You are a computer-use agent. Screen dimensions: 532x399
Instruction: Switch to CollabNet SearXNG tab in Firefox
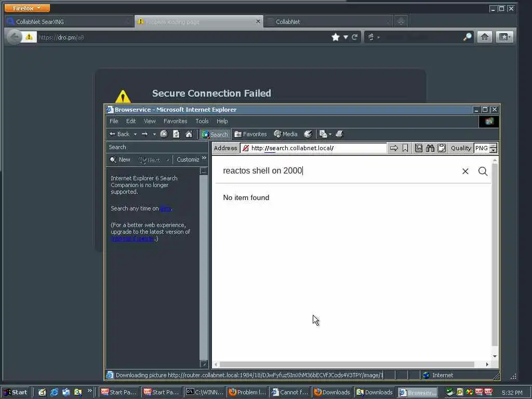click(69, 22)
